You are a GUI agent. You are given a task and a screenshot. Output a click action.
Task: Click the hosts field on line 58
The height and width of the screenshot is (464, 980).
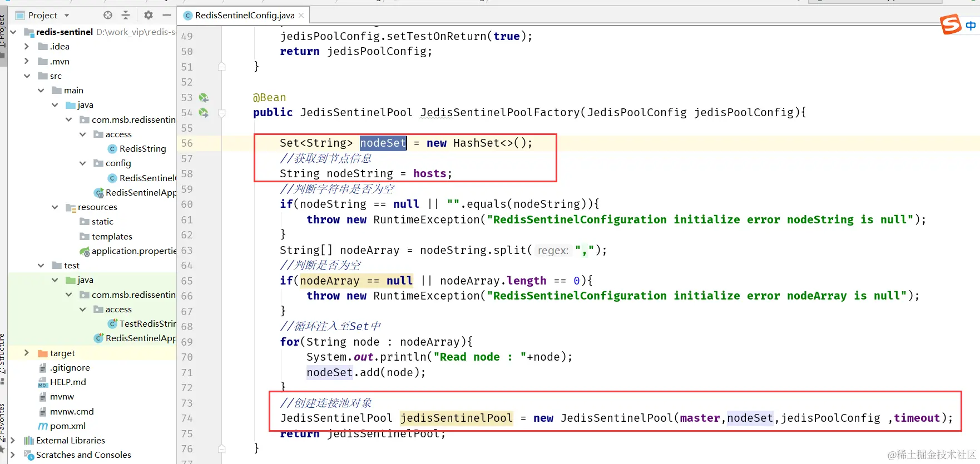tap(429, 173)
